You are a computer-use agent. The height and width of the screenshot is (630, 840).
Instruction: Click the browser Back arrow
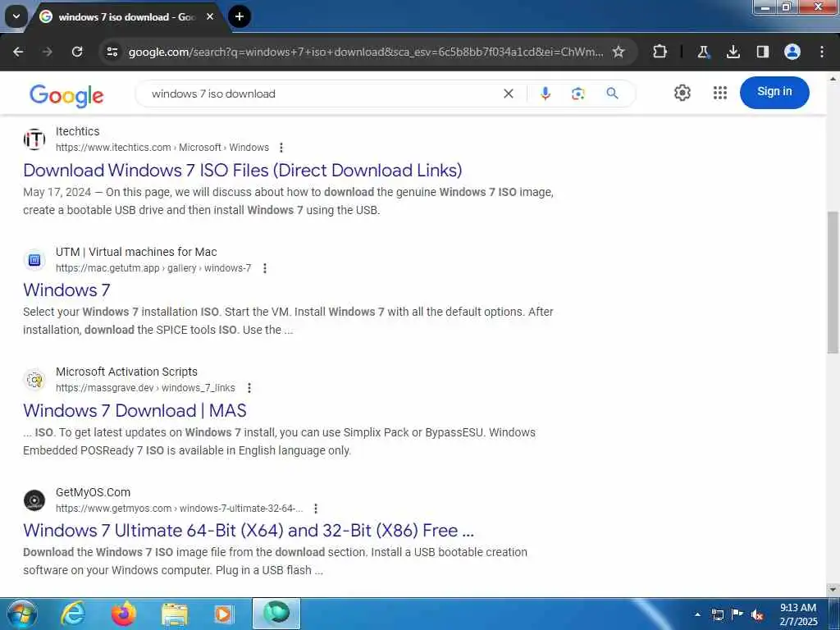18,52
